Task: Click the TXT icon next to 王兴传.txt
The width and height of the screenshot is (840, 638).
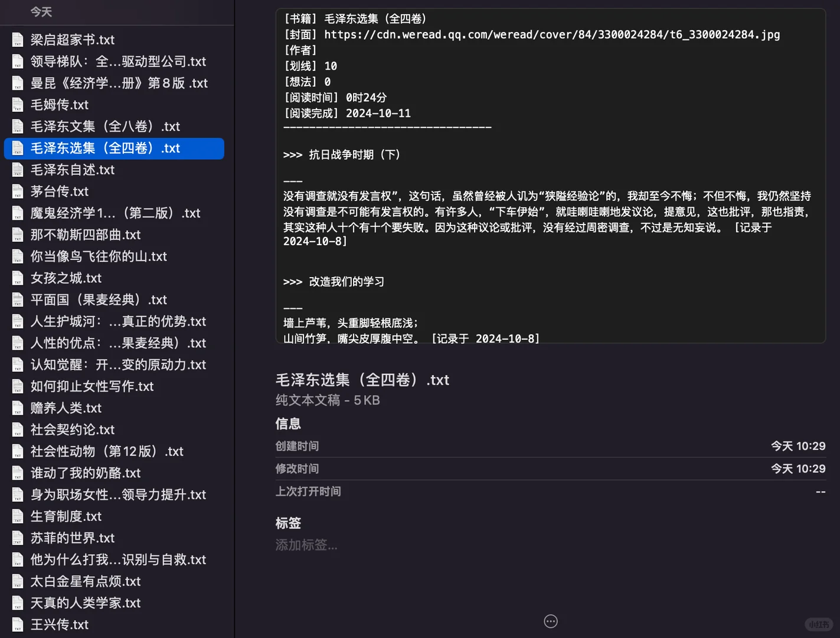Action: [x=17, y=624]
